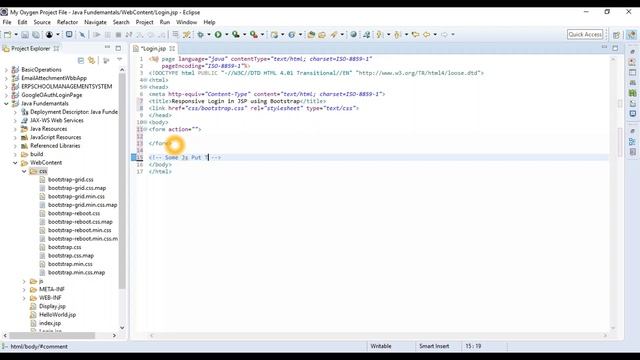
Task: Click the Save toolbar icon
Action: [x=25, y=35]
